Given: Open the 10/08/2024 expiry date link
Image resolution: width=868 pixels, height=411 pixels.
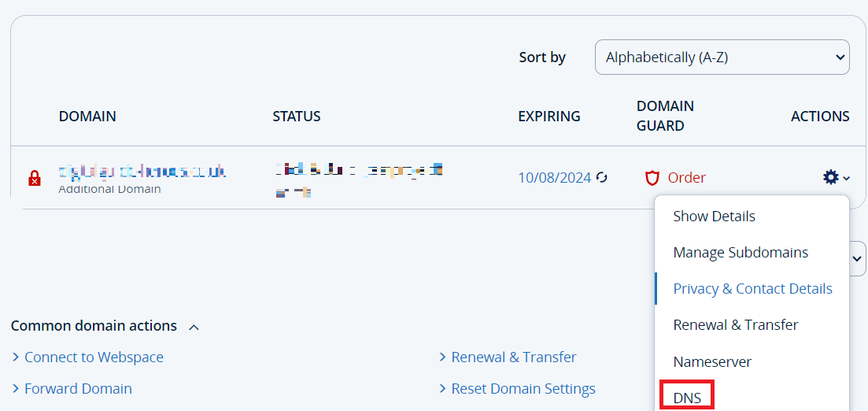Looking at the screenshot, I should 554,178.
